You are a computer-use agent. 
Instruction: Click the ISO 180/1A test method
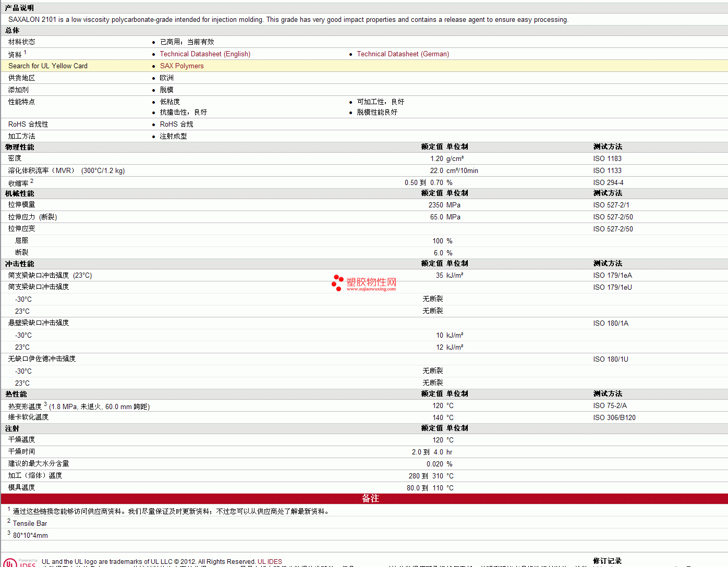pyautogui.click(x=611, y=323)
